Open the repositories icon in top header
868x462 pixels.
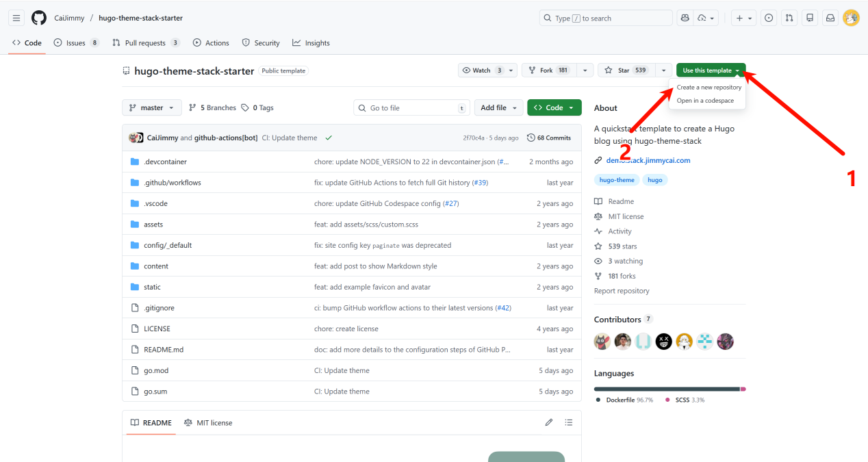[810, 18]
